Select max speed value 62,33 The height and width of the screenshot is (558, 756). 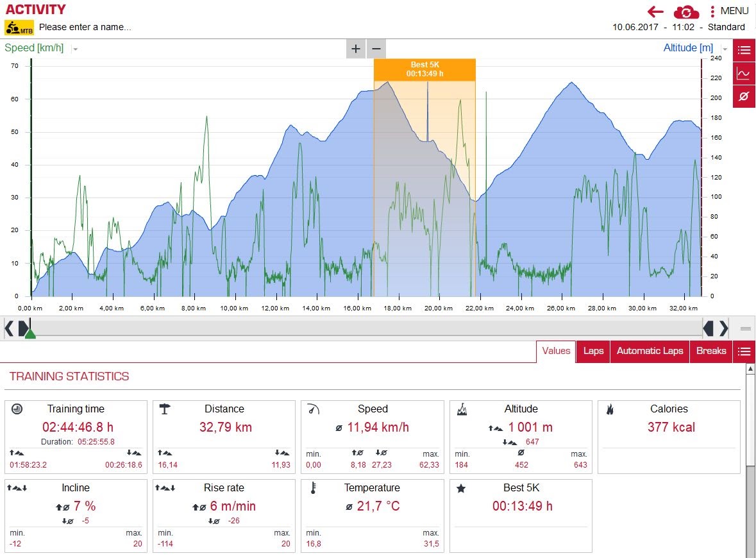point(429,465)
